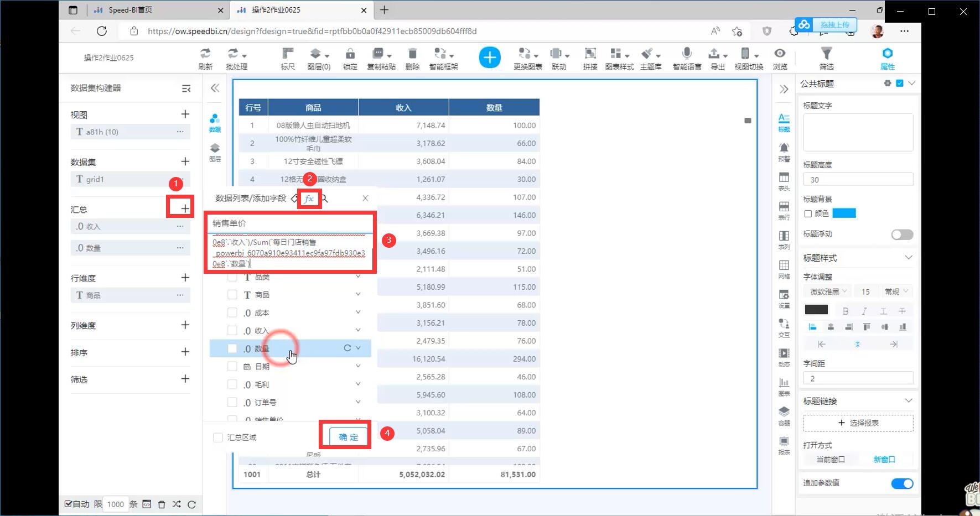
Task: Check the 汇总区域 checkbox
Action: tap(218, 437)
